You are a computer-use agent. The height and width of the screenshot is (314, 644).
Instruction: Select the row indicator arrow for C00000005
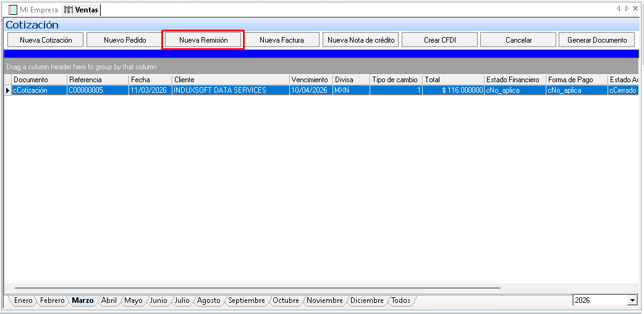pos(8,90)
